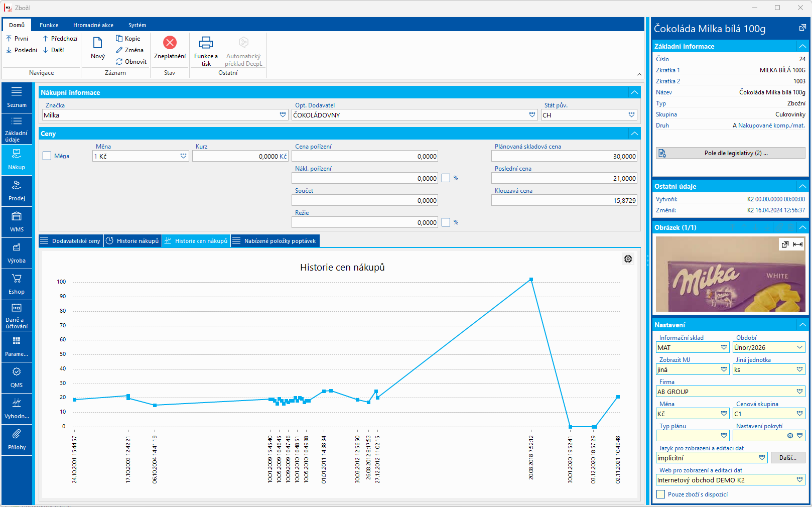
Task: Click the Další... language button
Action: [787, 458]
